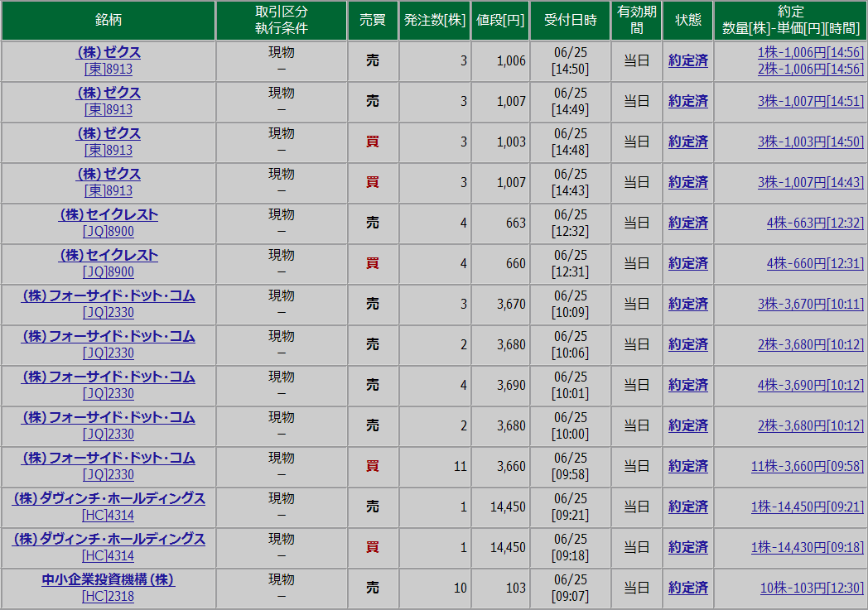Select the 売買 column header

[x=373, y=21]
